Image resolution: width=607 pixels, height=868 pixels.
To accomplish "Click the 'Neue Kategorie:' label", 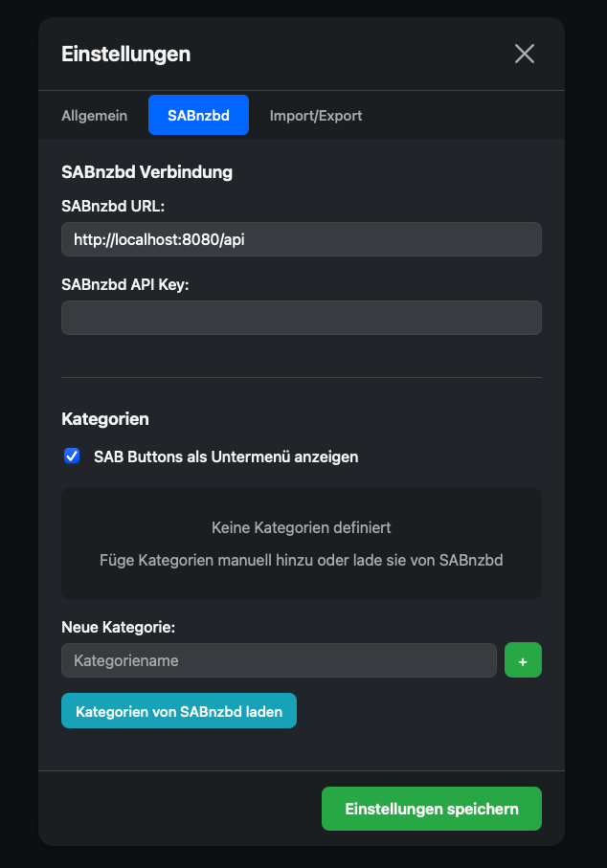I will [x=118, y=627].
